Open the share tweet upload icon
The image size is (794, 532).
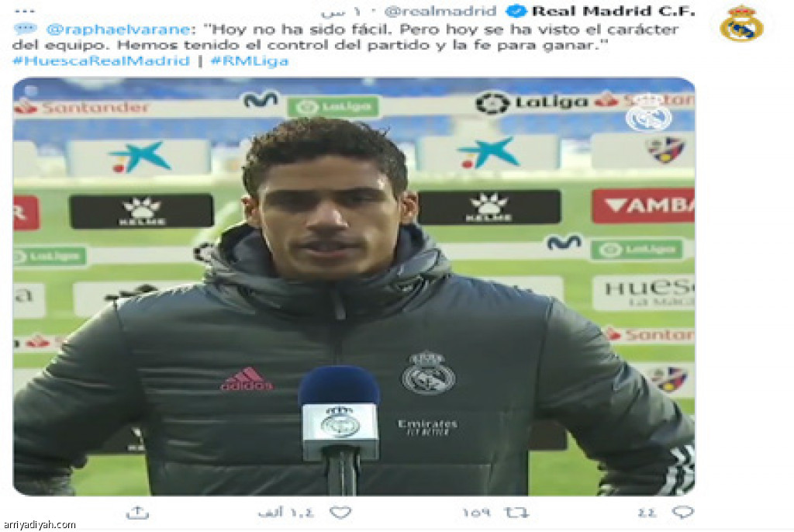pyautogui.click(x=137, y=513)
